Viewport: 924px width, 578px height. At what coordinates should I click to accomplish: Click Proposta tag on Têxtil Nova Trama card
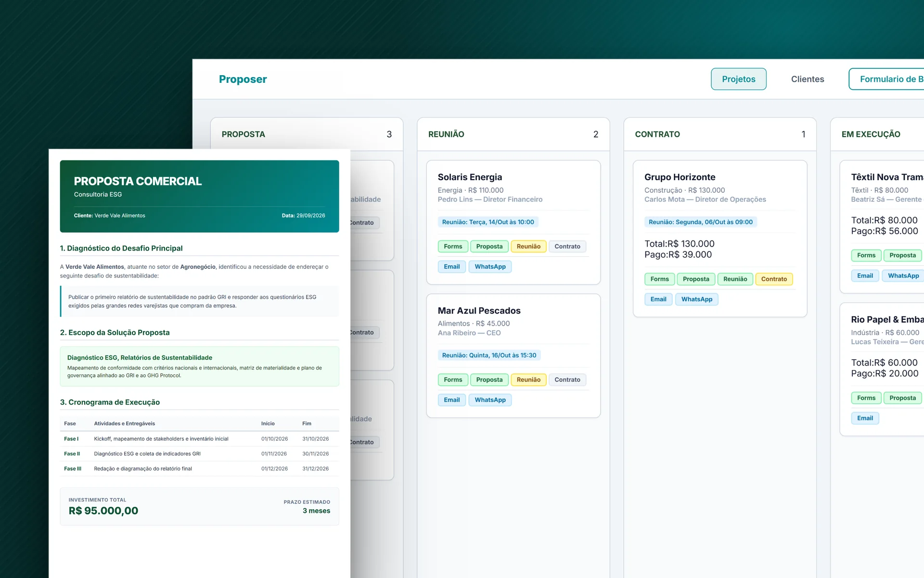click(x=903, y=255)
